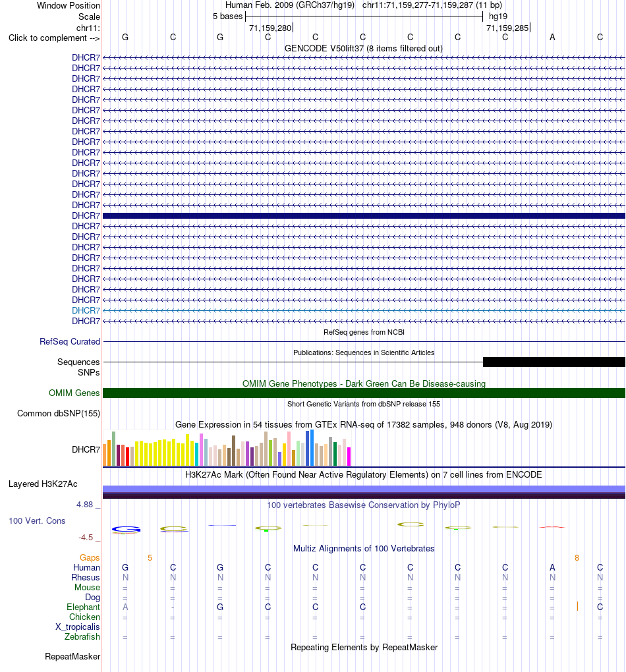
Task: Click the orange gap count 5
Action: coord(150,557)
